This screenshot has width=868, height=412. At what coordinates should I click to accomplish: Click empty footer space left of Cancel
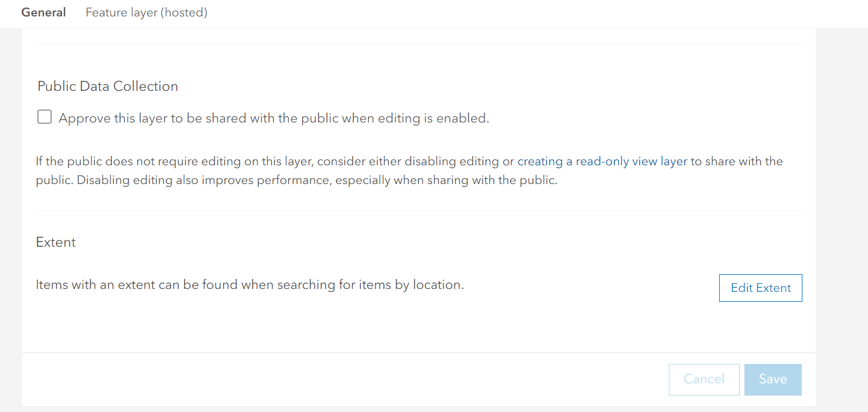[351, 379]
